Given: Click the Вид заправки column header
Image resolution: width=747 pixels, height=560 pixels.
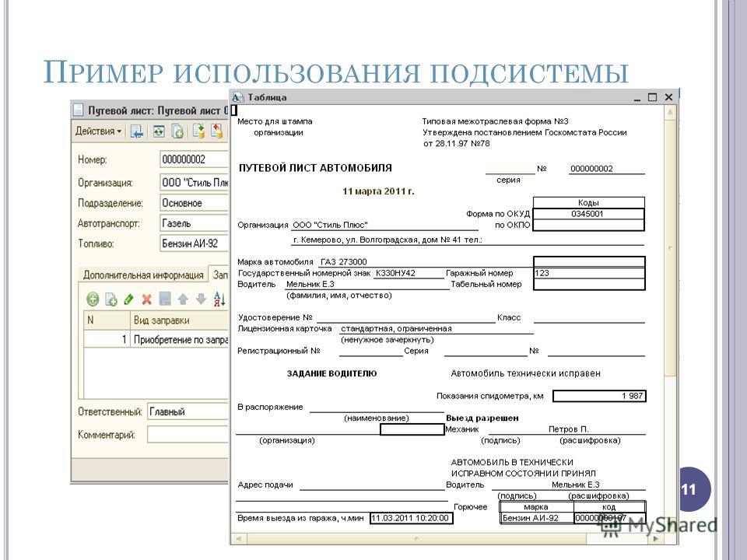Looking at the screenshot, I should (x=180, y=320).
